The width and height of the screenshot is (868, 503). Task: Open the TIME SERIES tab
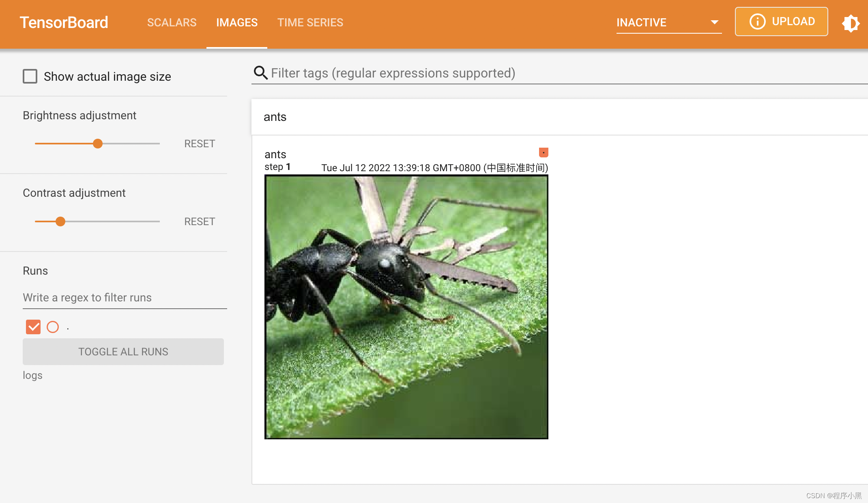(310, 23)
